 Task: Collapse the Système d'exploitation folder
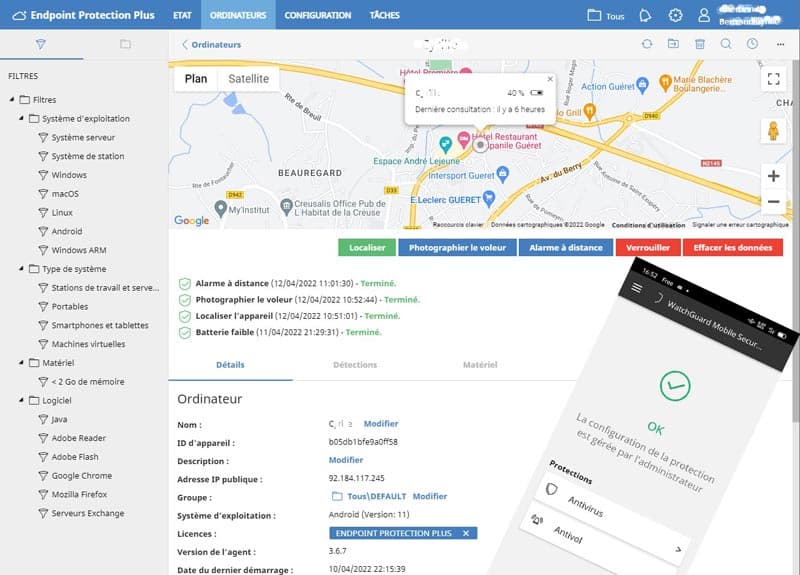point(21,118)
